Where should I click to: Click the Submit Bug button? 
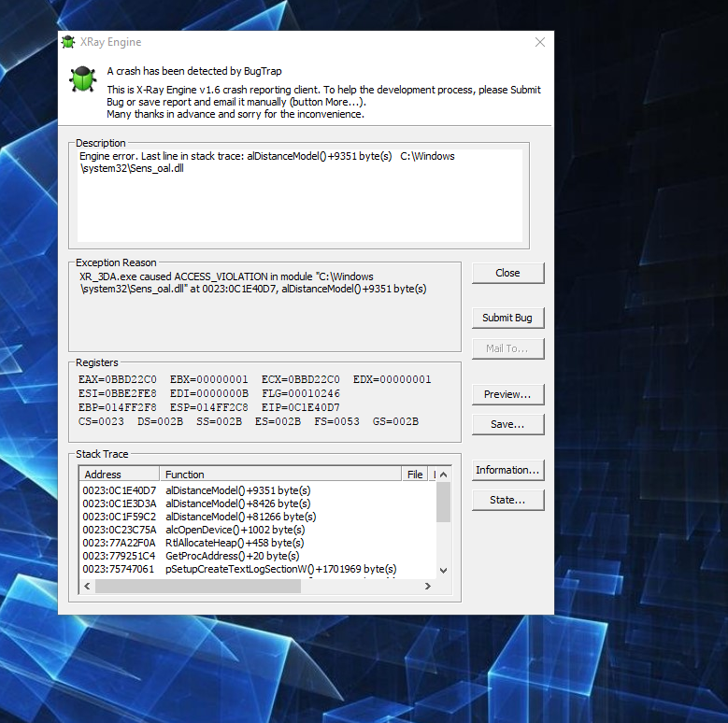pos(507,318)
